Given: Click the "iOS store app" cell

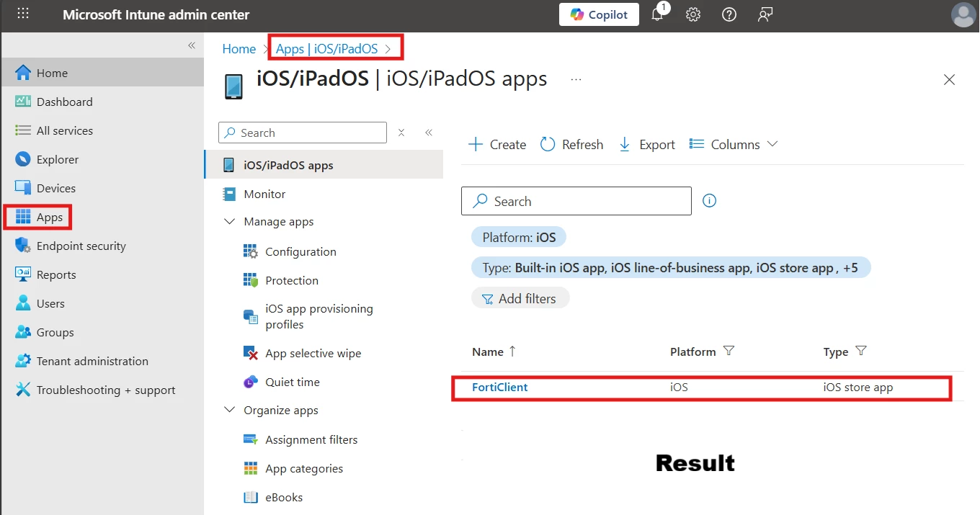Looking at the screenshot, I should (x=858, y=387).
